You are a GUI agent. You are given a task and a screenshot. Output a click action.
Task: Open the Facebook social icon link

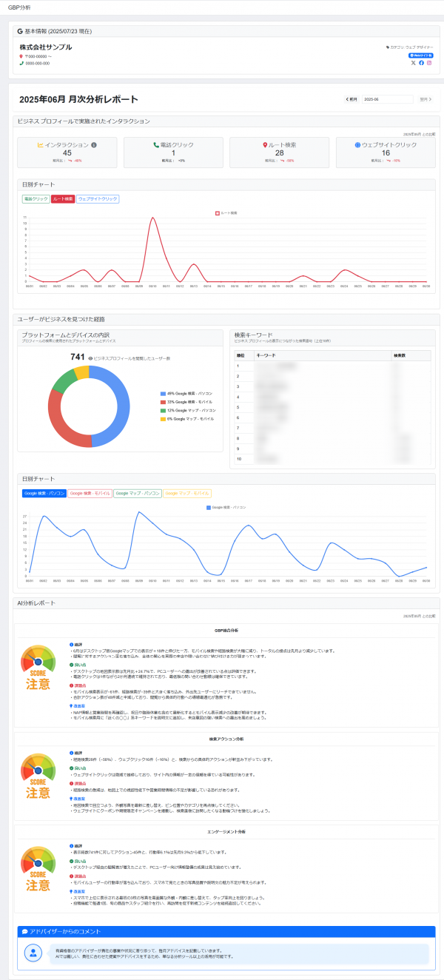(422, 62)
